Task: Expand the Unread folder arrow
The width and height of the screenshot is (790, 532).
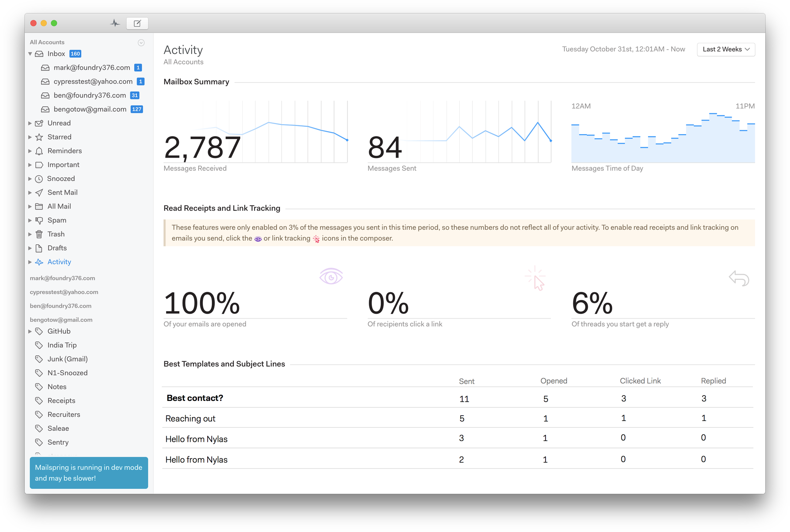Action: [30, 123]
